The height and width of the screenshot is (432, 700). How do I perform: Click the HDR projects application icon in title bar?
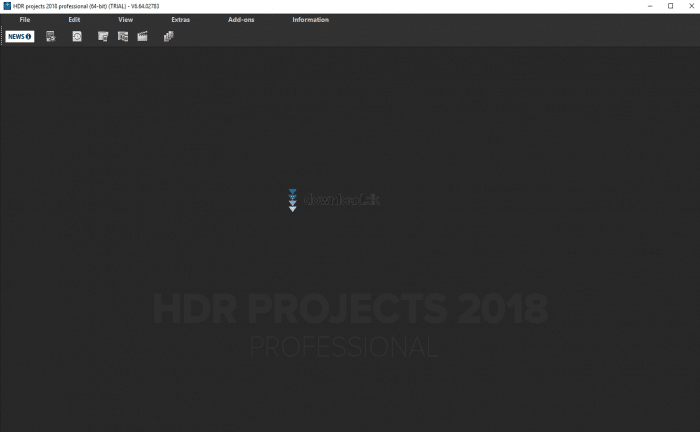click(x=7, y=6)
